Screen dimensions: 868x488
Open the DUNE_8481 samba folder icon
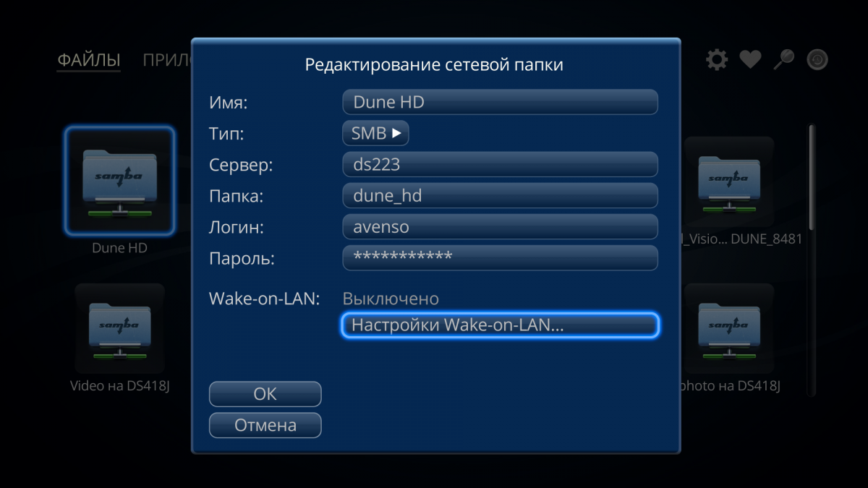coord(728,181)
